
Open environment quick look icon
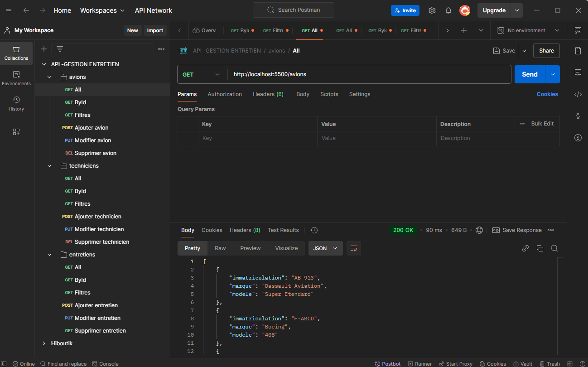578,30
